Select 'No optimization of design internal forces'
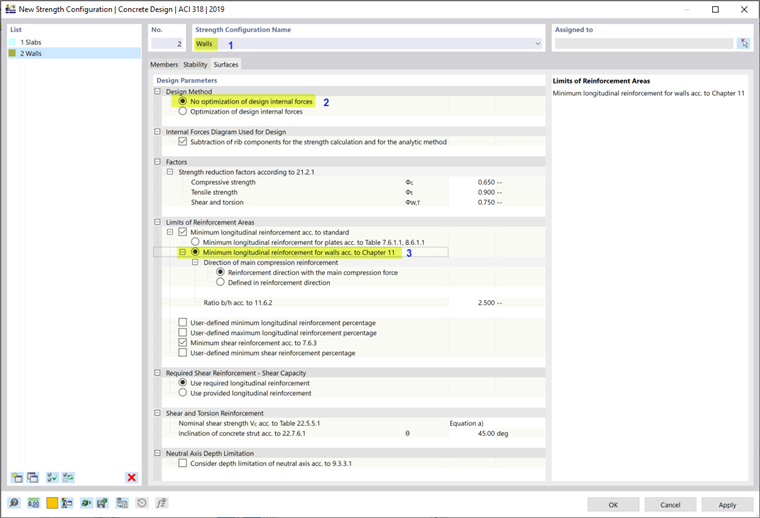This screenshot has width=760, height=518. (183, 101)
